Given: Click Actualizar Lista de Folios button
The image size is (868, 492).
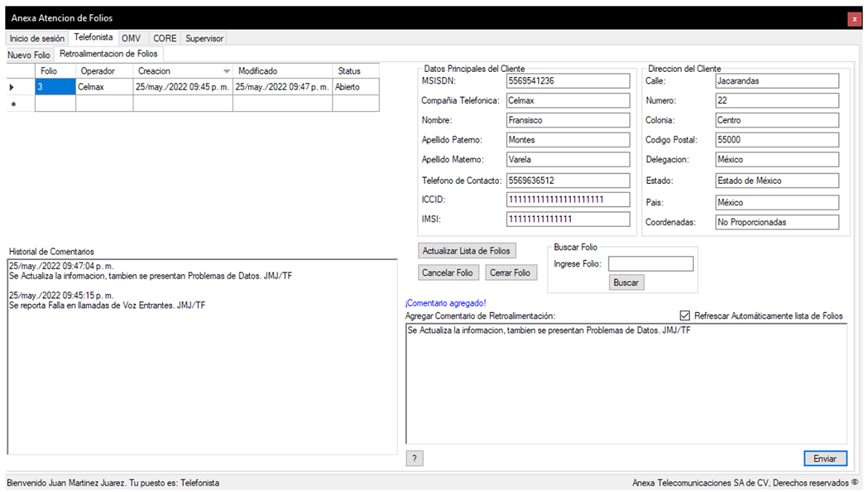Looking at the screenshot, I should point(466,250).
